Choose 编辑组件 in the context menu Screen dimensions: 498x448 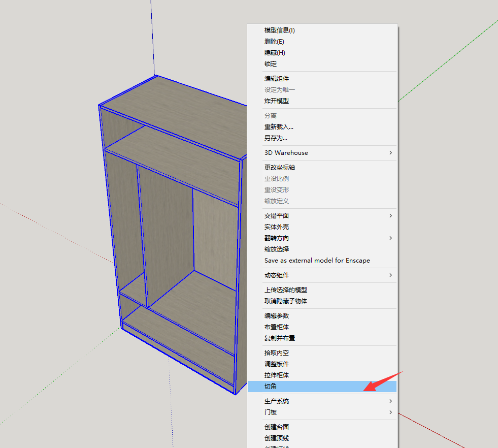click(x=277, y=79)
